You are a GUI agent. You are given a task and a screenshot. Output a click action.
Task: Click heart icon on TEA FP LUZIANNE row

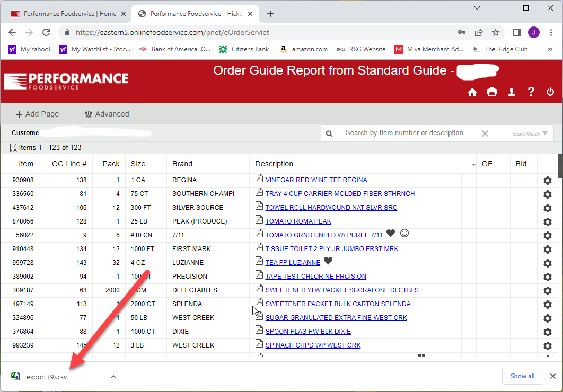328,261
